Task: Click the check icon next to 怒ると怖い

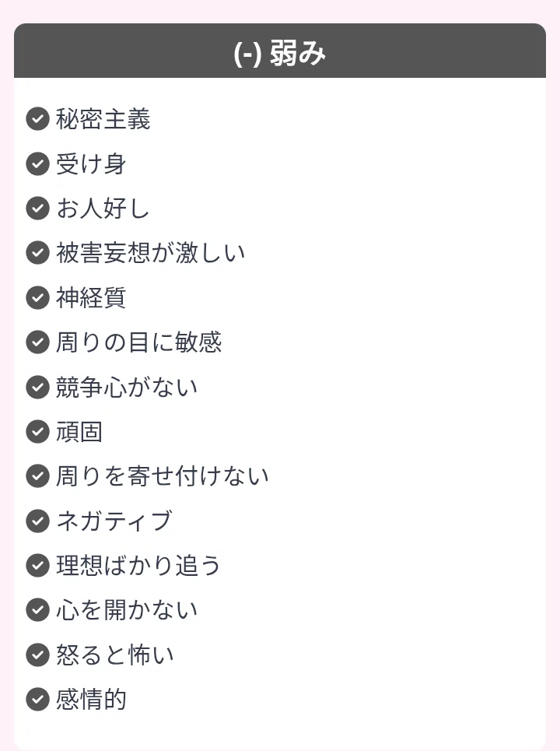Action: click(38, 654)
